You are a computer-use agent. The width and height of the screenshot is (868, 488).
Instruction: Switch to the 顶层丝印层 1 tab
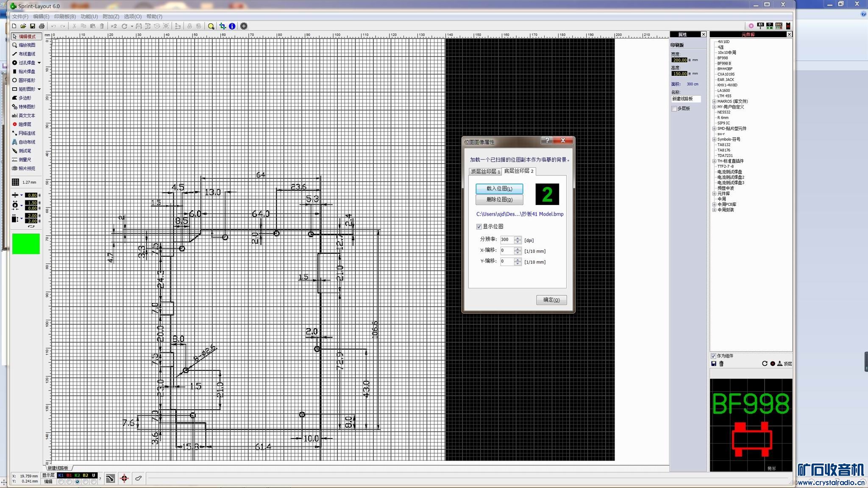pyautogui.click(x=485, y=172)
